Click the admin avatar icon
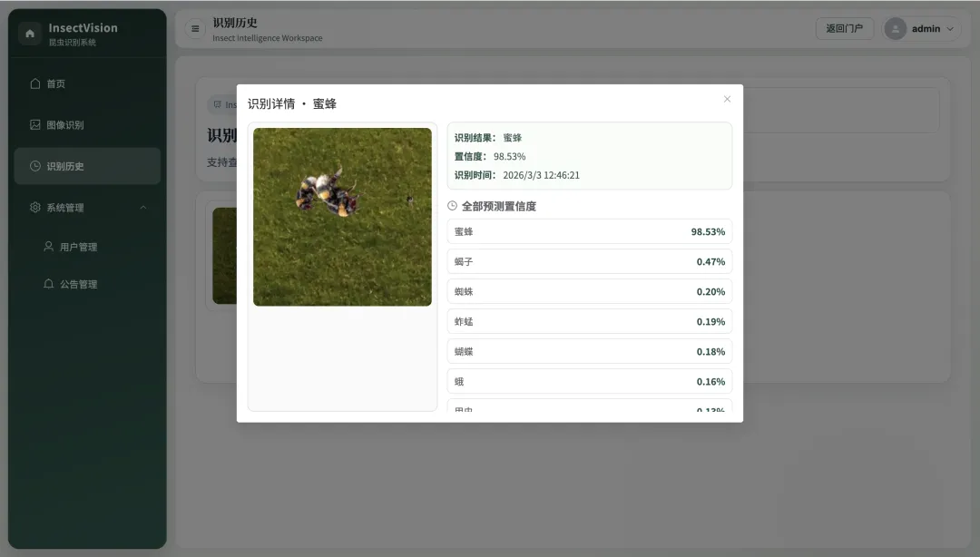Viewport: 980px width, 557px height. coord(895,29)
